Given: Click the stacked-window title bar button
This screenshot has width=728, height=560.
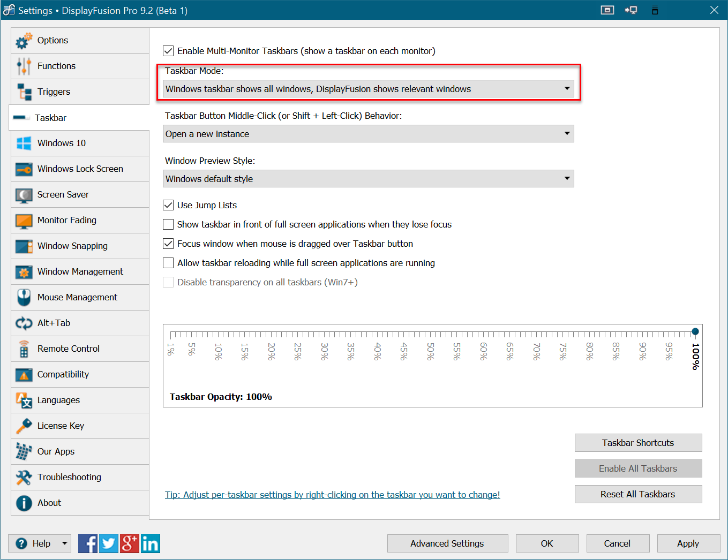Looking at the screenshot, I should click(x=655, y=10).
